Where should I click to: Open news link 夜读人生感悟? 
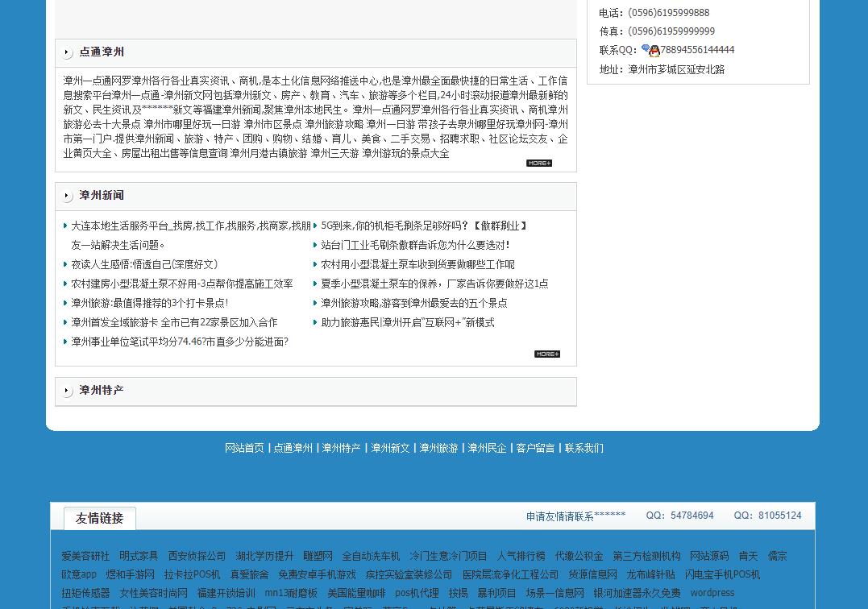coord(144,264)
